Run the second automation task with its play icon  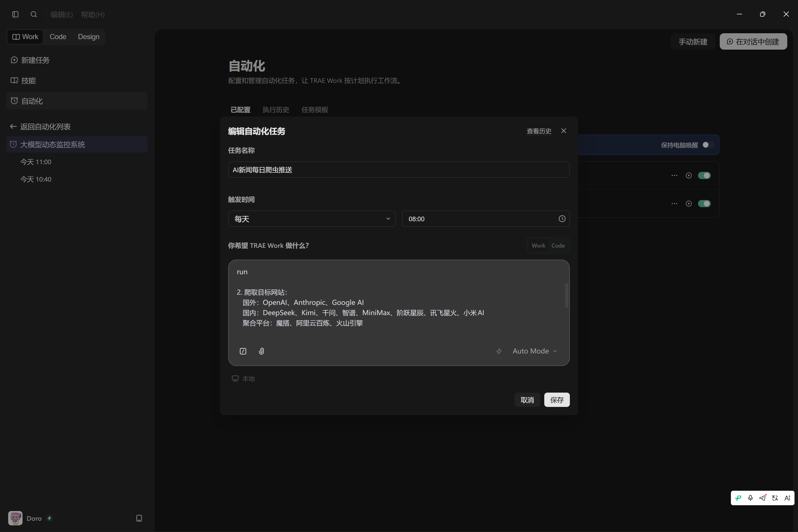tap(689, 204)
